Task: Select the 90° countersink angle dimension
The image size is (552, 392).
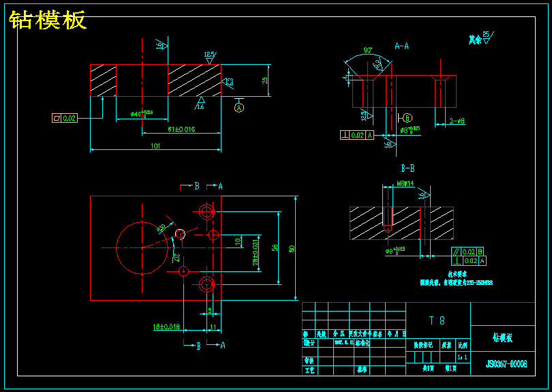Action: (x=367, y=50)
